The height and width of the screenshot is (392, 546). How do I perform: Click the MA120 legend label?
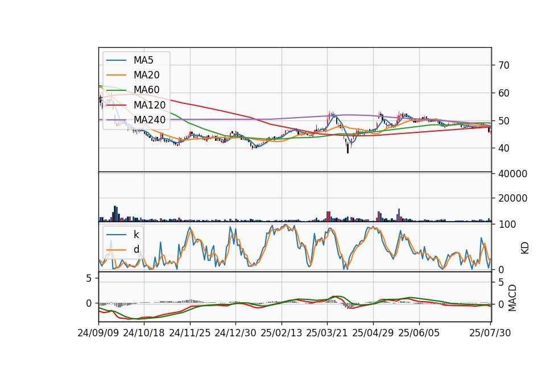tap(150, 105)
